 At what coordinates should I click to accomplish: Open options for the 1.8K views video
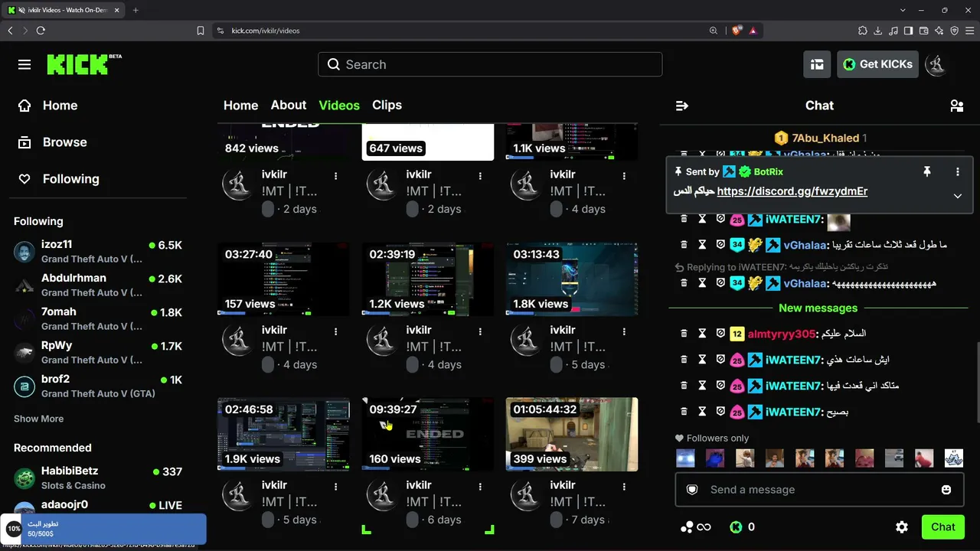click(624, 331)
